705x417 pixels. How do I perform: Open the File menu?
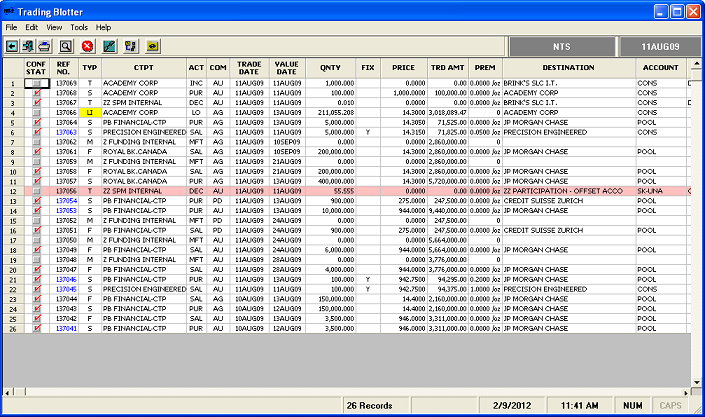click(x=11, y=27)
